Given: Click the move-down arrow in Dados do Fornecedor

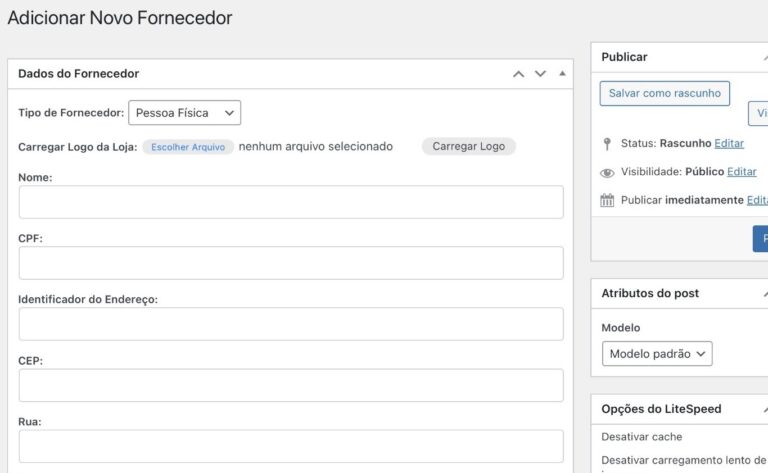Looking at the screenshot, I should [540, 74].
